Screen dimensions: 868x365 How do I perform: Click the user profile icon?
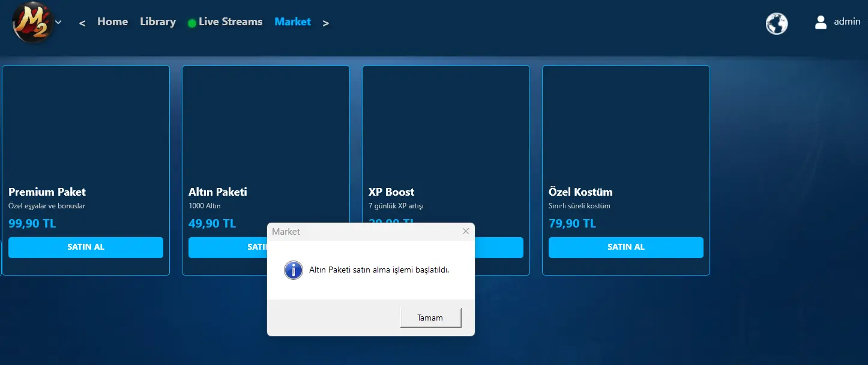click(x=821, y=22)
